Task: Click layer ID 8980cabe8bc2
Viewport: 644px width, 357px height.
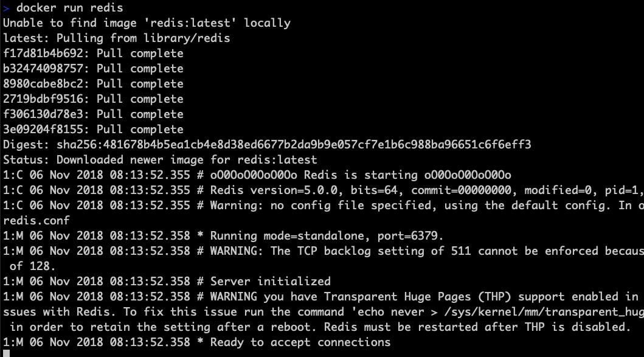Action: pos(43,84)
